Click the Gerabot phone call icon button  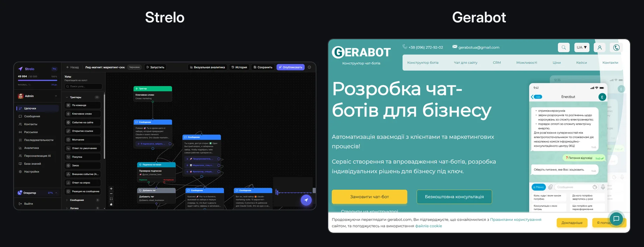point(616,47)
